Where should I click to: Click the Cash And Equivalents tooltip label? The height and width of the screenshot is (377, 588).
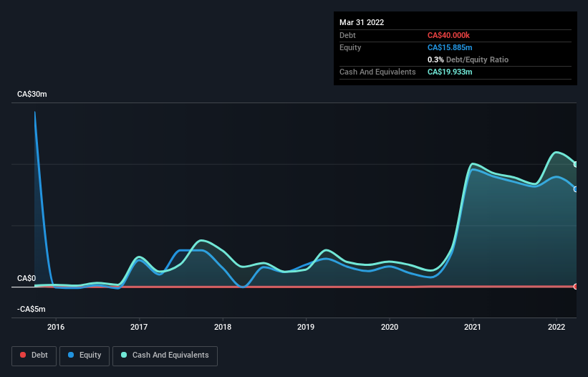tap(377, 72)
